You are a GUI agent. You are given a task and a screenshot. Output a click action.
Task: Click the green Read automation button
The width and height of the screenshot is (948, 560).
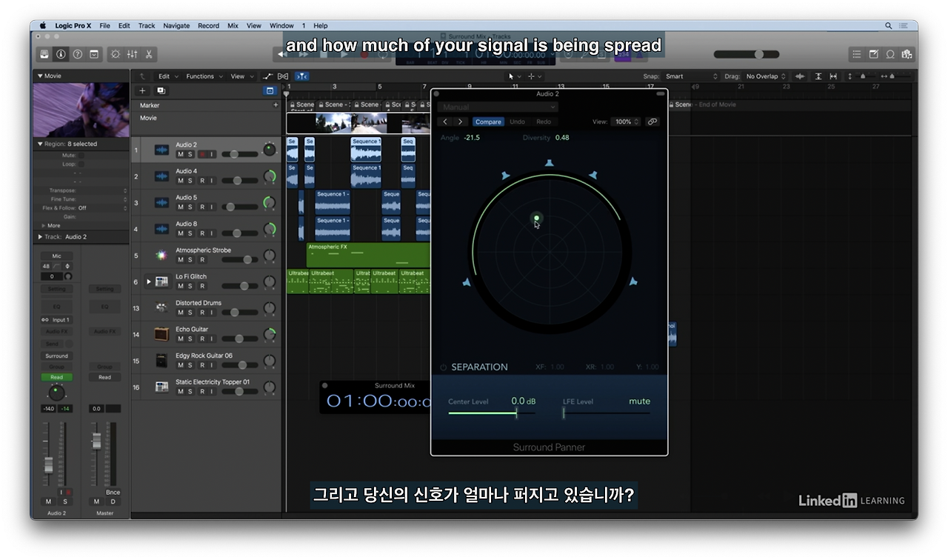click(x=56, y=377)
